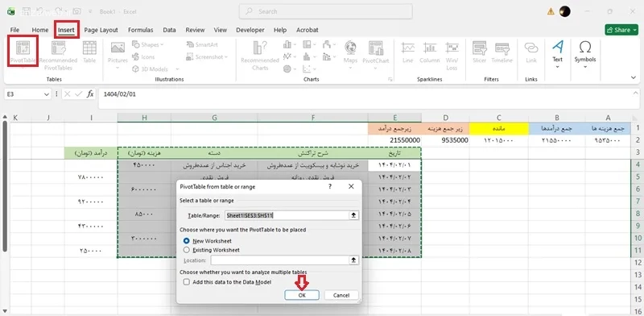Click OK in the PivotTable dialog

[302, 295]
